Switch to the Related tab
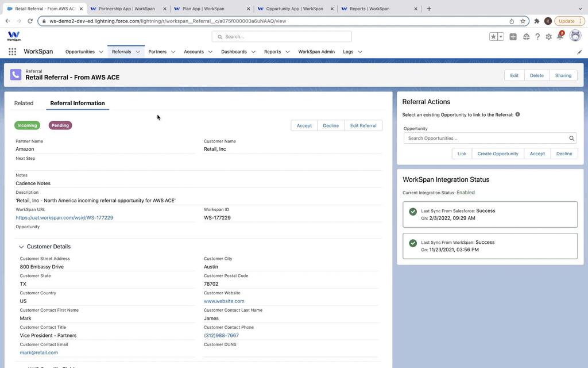This screenshot has width=588, height=368. [x=24, y=103]
